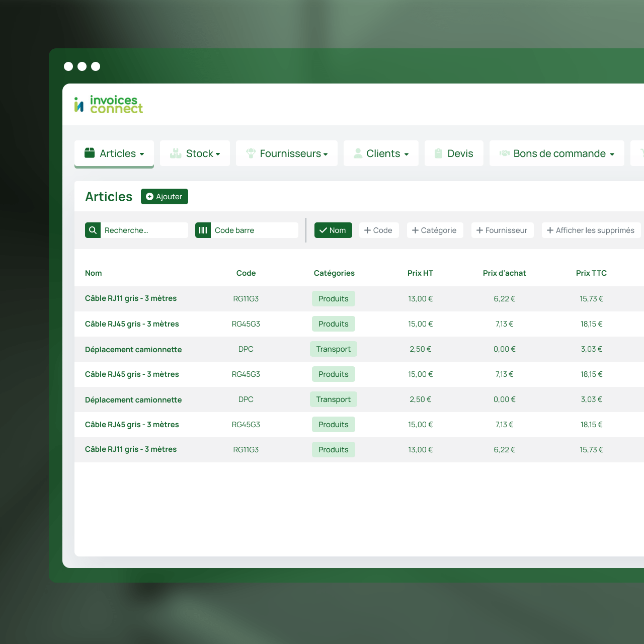The image size is (644, 644).
Task: Enable the Catégorie search filter
Action: tap(435, 230)
